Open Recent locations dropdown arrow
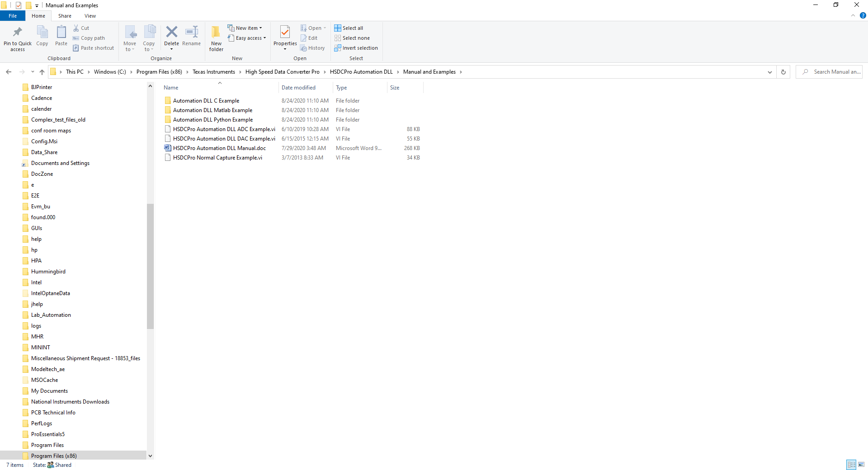This screenshot has width=868, height=470. [33, 72]
